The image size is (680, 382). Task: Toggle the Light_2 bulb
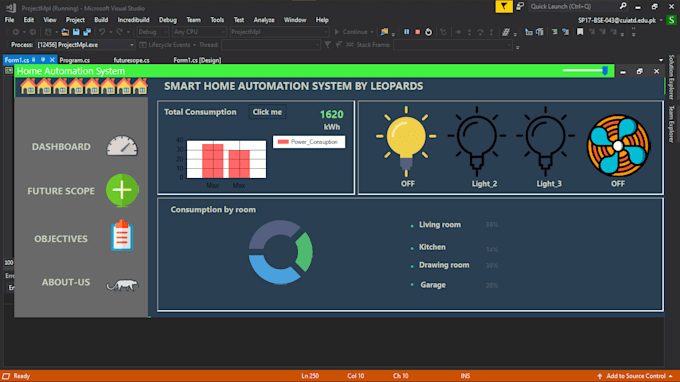(477, 141)
